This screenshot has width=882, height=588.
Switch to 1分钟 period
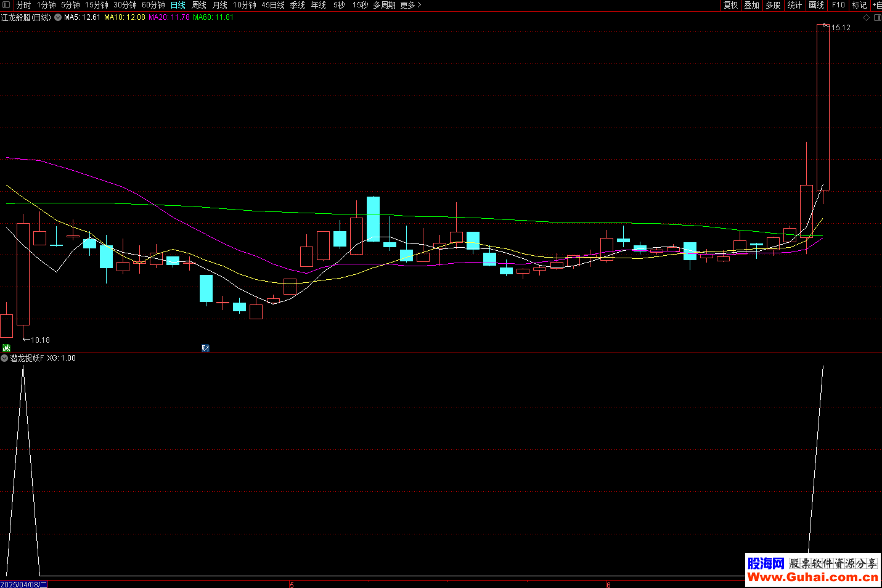[x=46, y=5]
